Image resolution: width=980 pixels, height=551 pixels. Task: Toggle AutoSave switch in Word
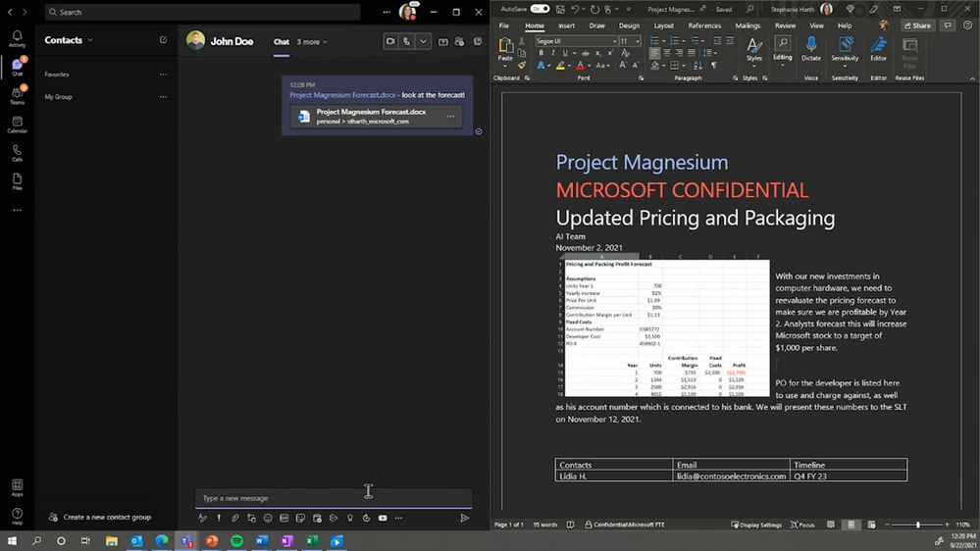pos(540,9)
